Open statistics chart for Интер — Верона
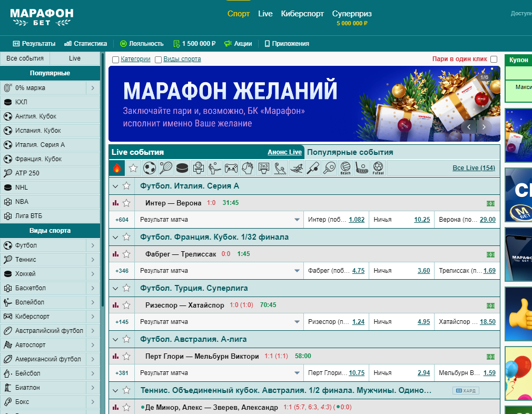The width and height of the screenshot is (532, 414). [x=116, y=203]
